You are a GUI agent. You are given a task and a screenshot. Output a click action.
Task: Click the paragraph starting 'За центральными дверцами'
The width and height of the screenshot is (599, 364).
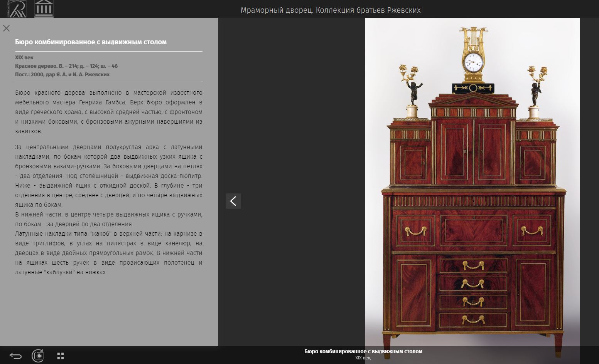pyautogui.click(x=108, y=176)
